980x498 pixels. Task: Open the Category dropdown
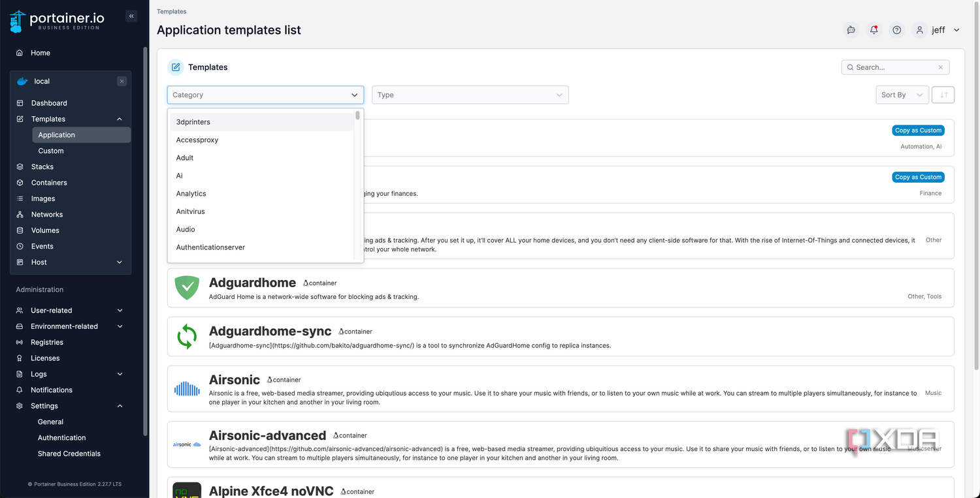265,95
